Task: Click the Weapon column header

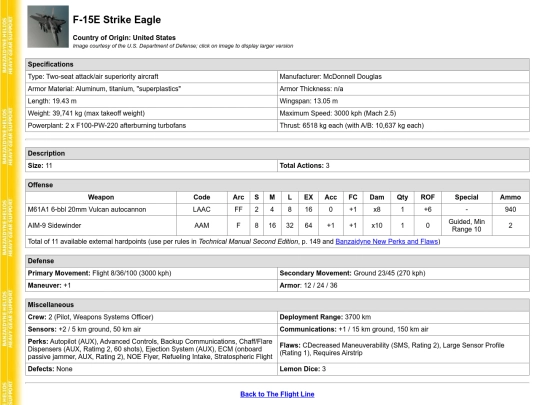Action: pos(101,197)
